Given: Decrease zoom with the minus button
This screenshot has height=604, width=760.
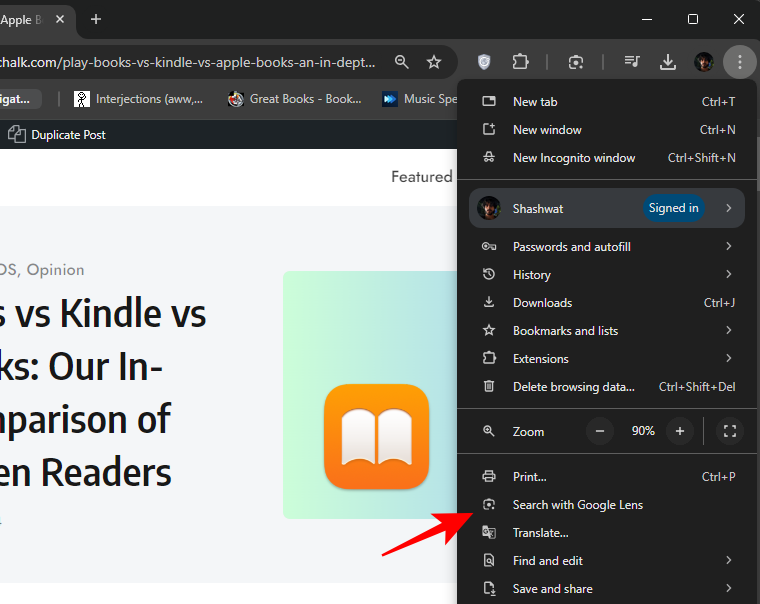Looking at the screenshot, I should tap(600, 431).
